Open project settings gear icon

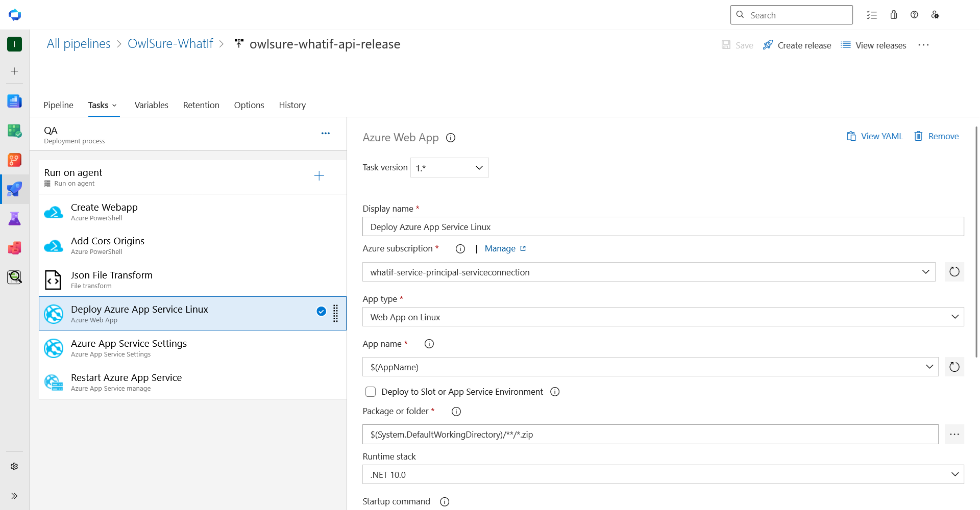point(14,467)
